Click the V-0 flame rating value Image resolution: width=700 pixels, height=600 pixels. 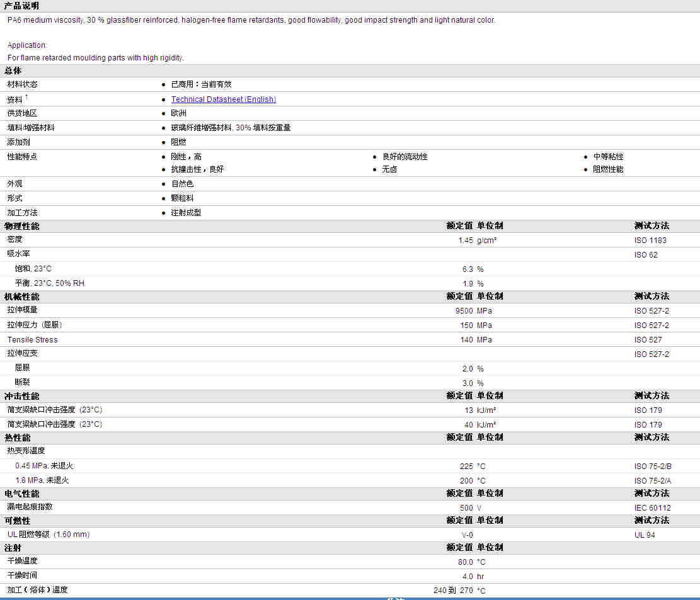click(x=467, y=535)
